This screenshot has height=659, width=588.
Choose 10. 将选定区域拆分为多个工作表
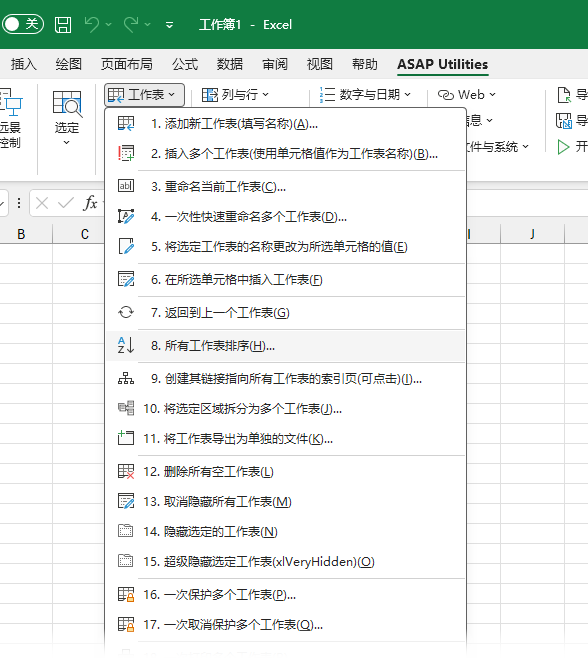[x=286, y=409]
